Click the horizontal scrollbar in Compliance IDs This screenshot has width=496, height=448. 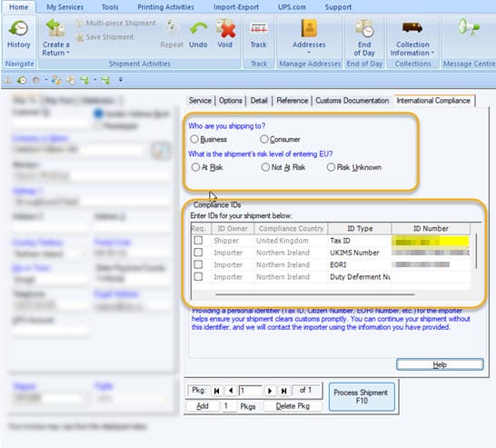pyautogui.click(x=315, y=294)
